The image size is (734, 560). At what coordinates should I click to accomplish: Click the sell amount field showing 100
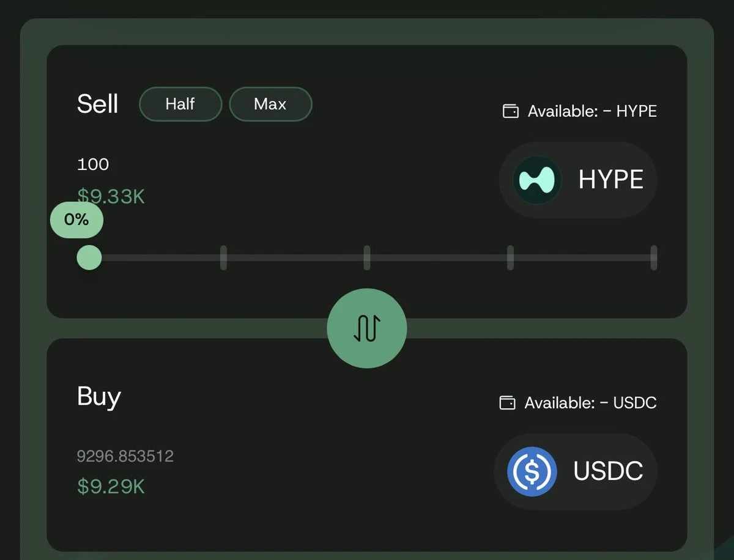93,164
